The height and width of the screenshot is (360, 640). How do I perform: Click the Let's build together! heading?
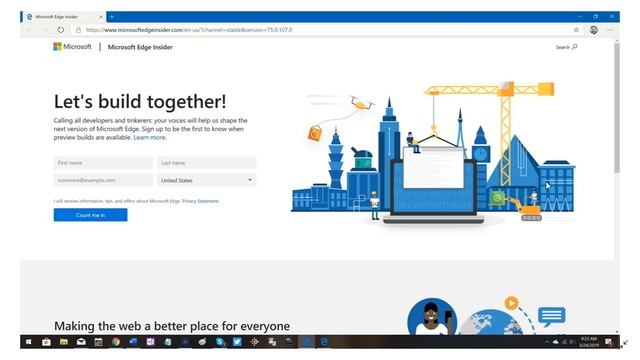[x=140, y=102]
